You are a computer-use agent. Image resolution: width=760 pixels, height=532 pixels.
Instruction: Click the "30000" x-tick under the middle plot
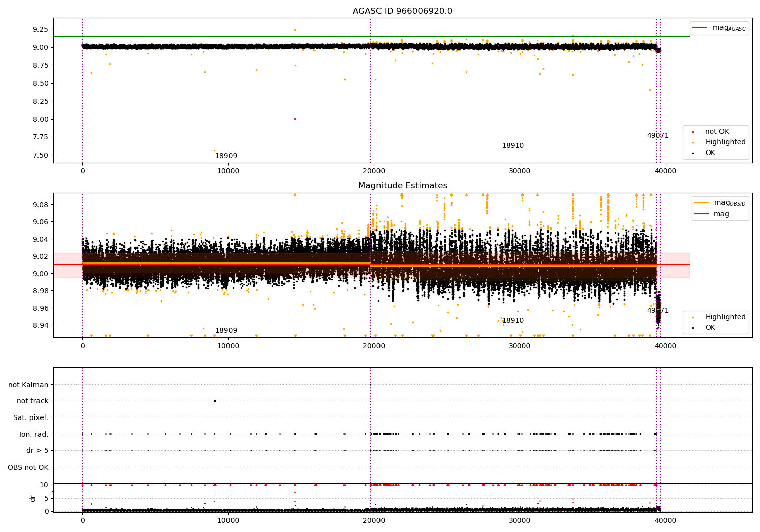520,346
